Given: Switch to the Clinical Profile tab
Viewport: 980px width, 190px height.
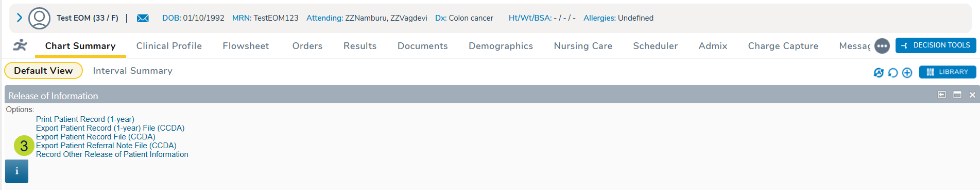Looking at the screenshot, I should [169, 46].
